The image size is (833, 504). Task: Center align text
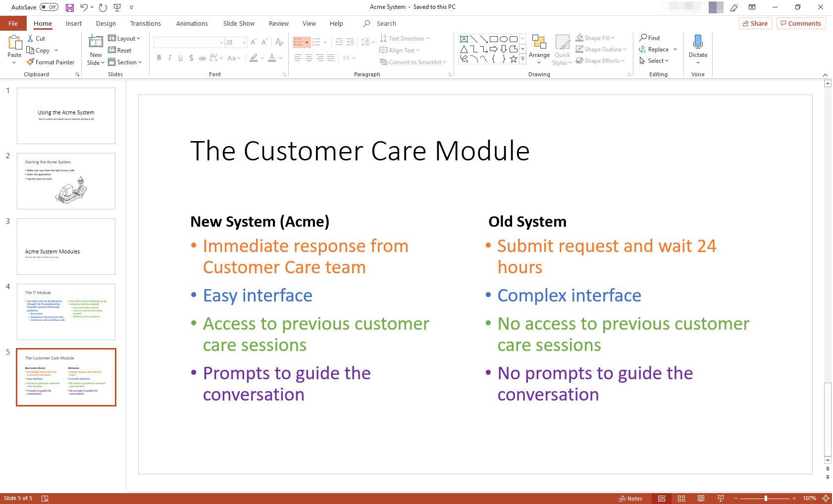tap(309, 58)
